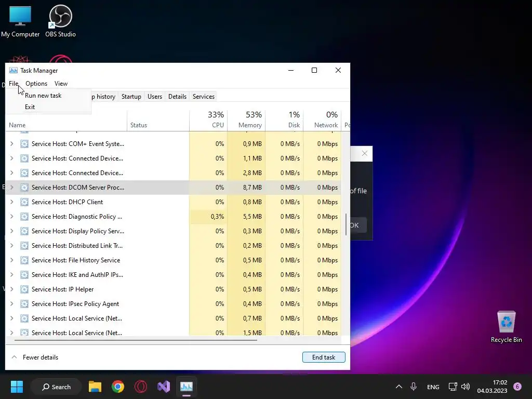Select gear icon of DHCP Client row
The height and width of the screenshot is (399, 532).
(24, 202)
